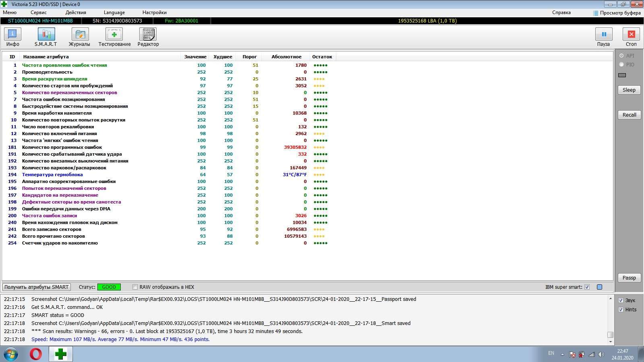Disable the Hints checkbox

tap(621, 310)
